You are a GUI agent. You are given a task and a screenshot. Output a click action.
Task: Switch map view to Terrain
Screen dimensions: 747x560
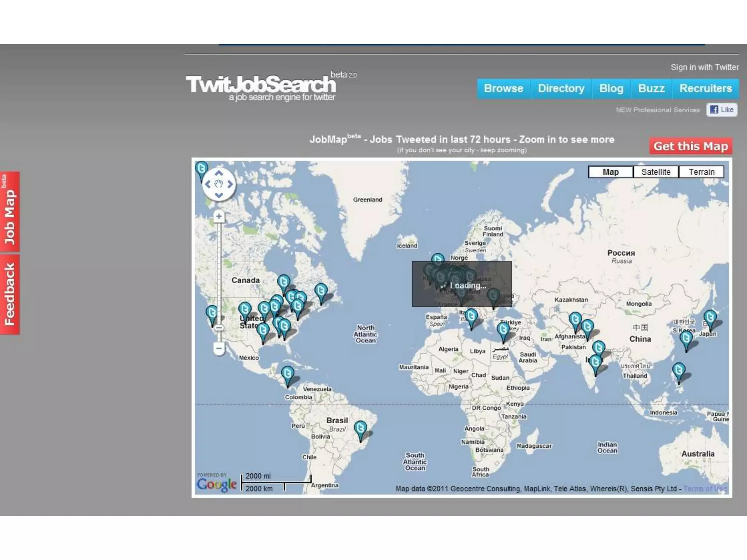tap(701, 172)
